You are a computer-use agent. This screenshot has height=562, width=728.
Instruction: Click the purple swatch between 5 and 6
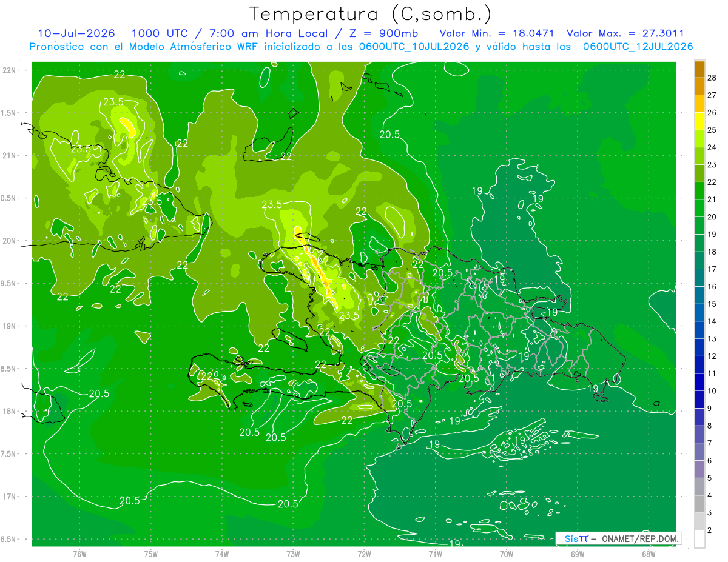coord(699,469)
